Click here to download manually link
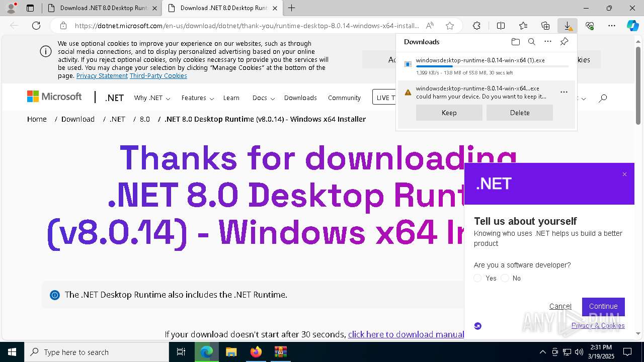Image resolution: width=644 pixels, height=362 pixels. 406,334
